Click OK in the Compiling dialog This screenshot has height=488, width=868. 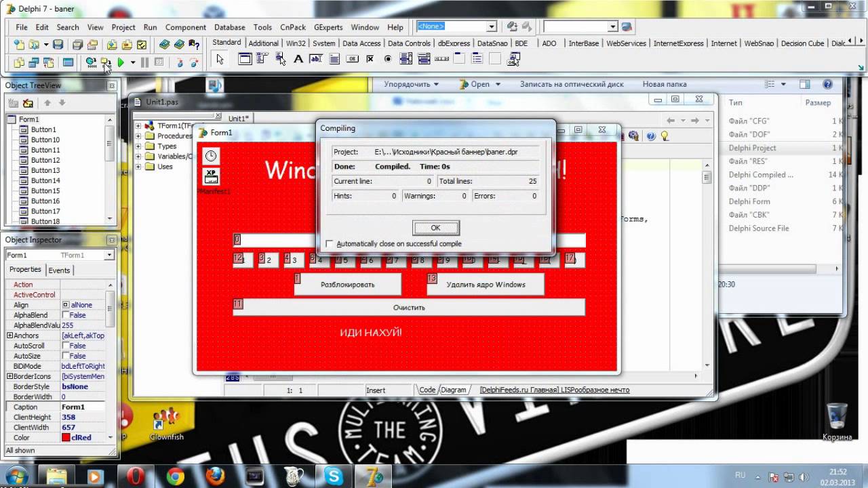click(435, 228)
